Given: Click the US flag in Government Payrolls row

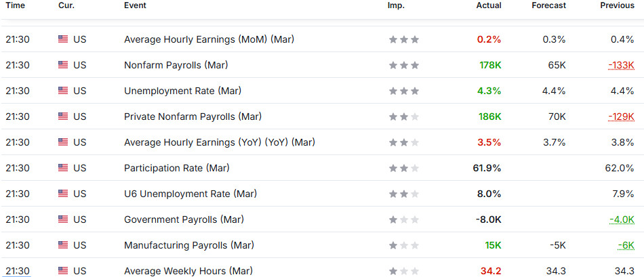Looking at the screenshot, I should [63, 219].
